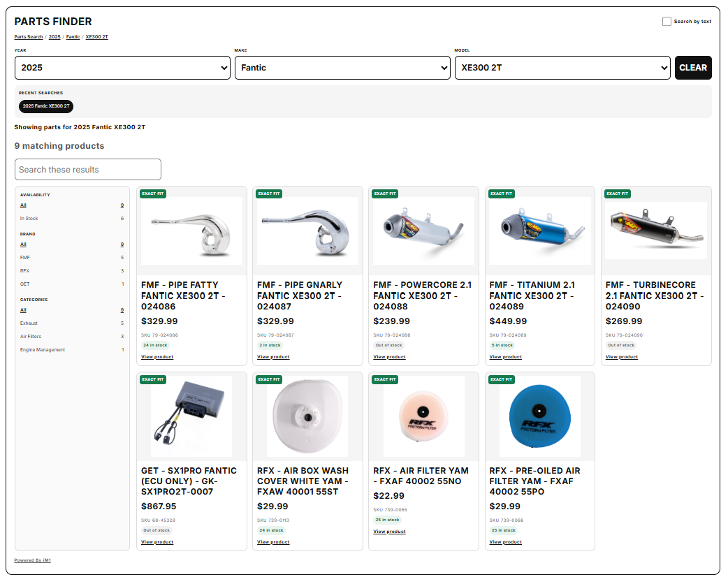
Task: Open the Make dropdown showing Fantic
Action: tap(342, 68)
